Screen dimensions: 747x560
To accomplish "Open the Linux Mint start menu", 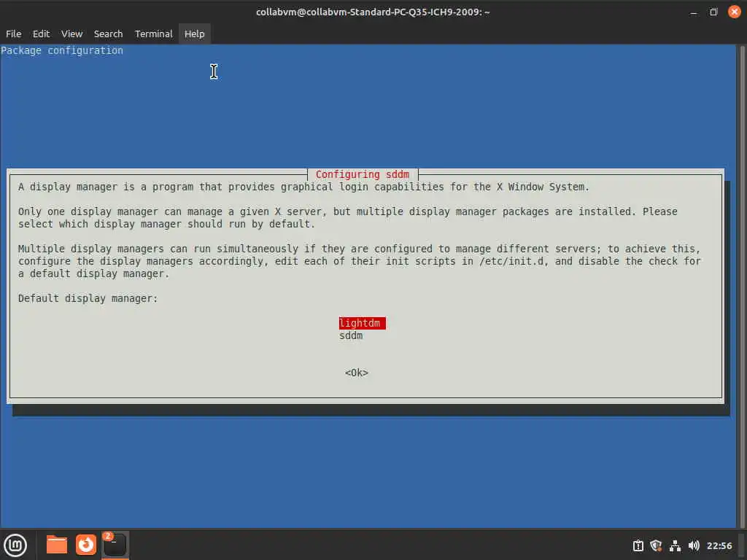I will pos(15,545).
